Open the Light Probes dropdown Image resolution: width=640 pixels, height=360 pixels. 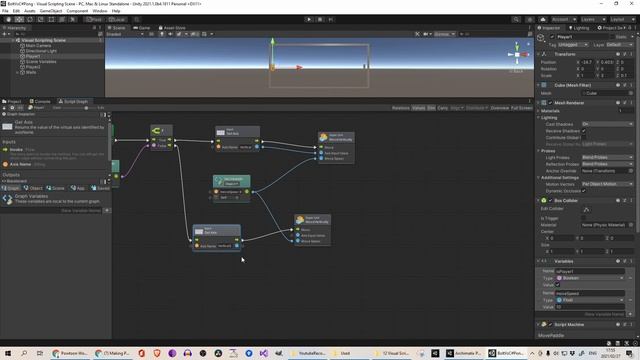click(607, 158)
